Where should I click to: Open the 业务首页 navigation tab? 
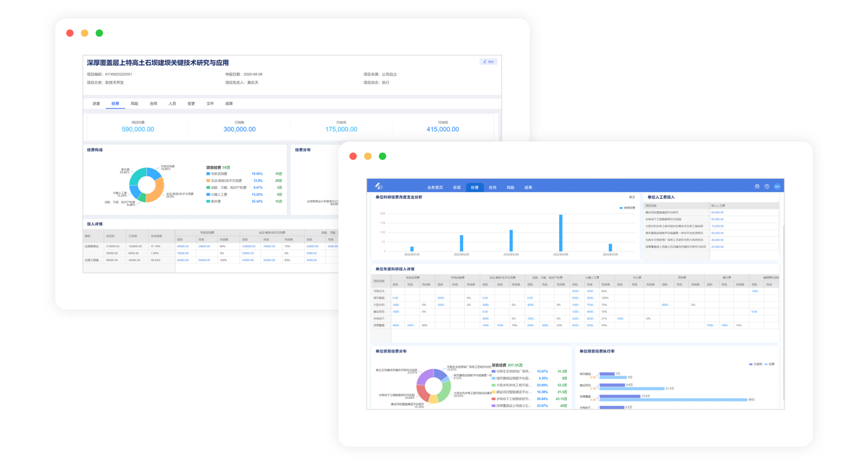[435, 187]
